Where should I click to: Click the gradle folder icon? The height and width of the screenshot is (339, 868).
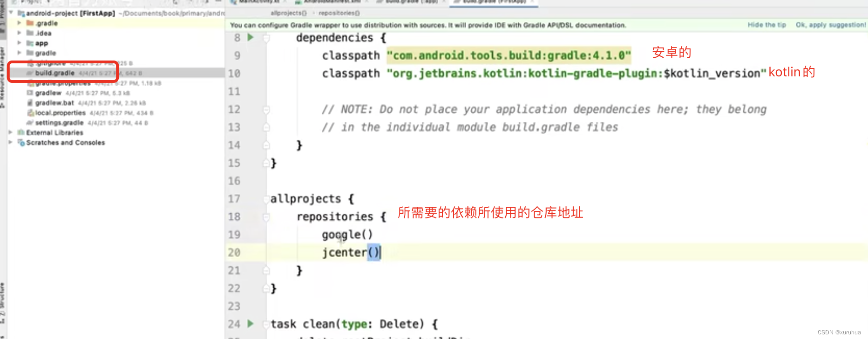[30, 53]
